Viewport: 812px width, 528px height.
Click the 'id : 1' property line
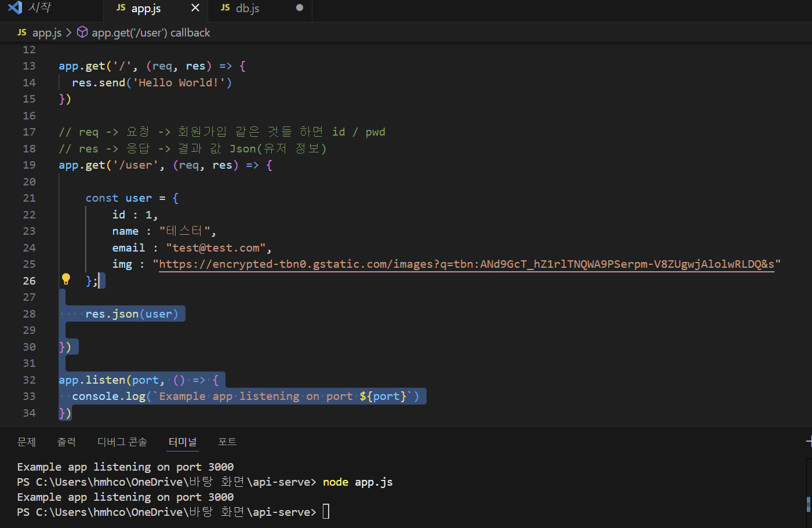[135, 215]
